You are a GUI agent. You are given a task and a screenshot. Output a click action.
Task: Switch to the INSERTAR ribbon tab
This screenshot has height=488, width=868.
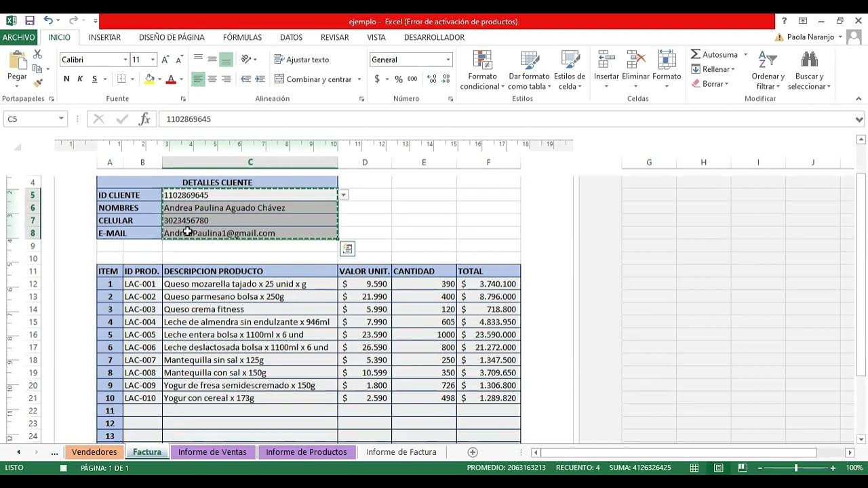(x=104, y=37)
